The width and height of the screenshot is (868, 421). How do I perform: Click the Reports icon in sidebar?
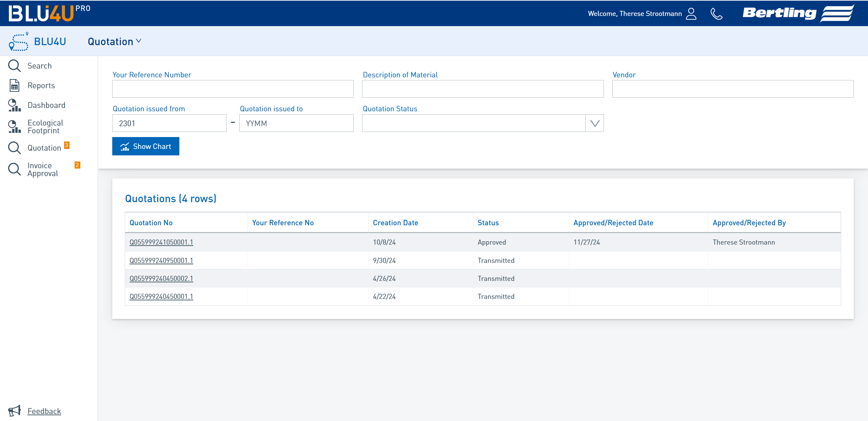[x=14, y=85]
